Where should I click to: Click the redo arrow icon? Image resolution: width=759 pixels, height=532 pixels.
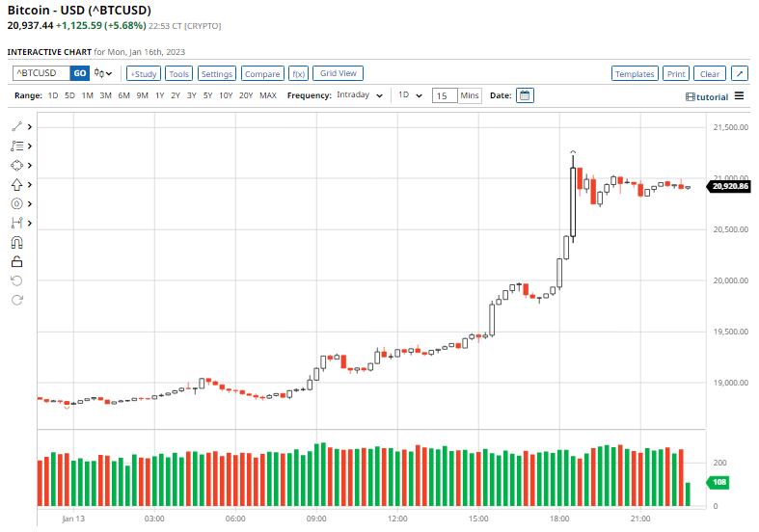[17, 301]
